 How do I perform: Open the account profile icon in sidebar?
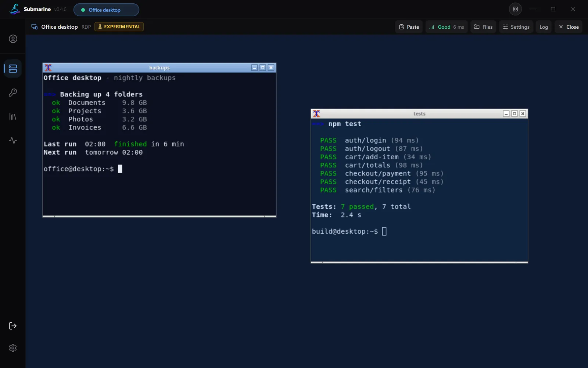coord(13,39)
